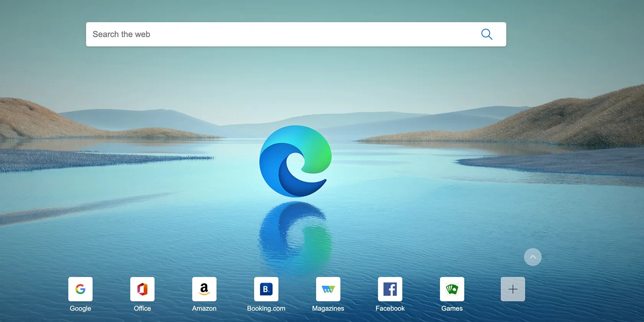
Task: Click the Booking.com label text
Action: click(266, 309)
